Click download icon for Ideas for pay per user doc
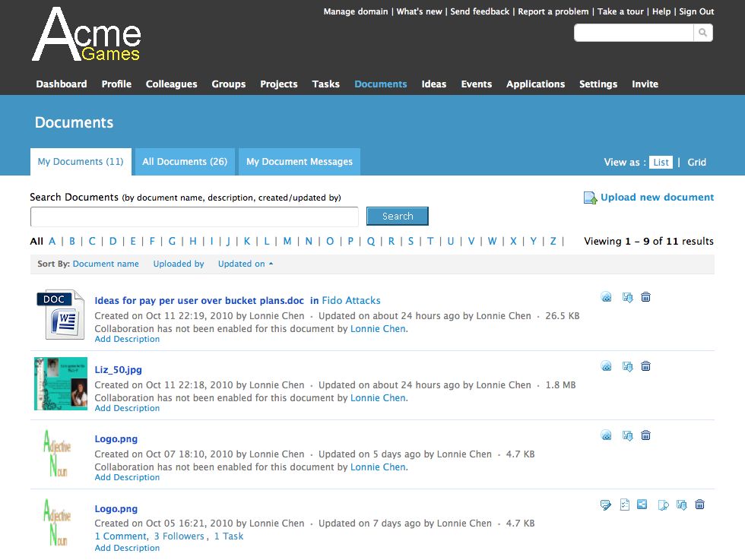Screen dimensions: 745x560 (627, 297)
